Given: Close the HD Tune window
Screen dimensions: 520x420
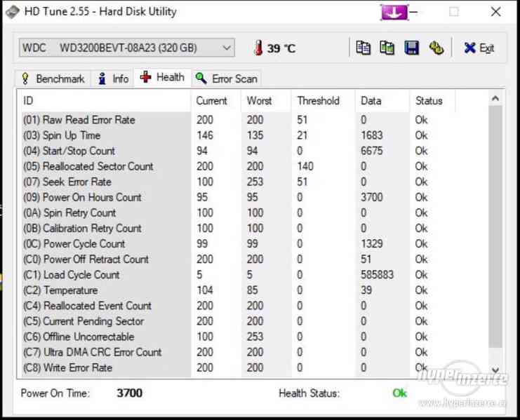Looking at the screenshot, I should pyautogui.click(x=496, y=12).
